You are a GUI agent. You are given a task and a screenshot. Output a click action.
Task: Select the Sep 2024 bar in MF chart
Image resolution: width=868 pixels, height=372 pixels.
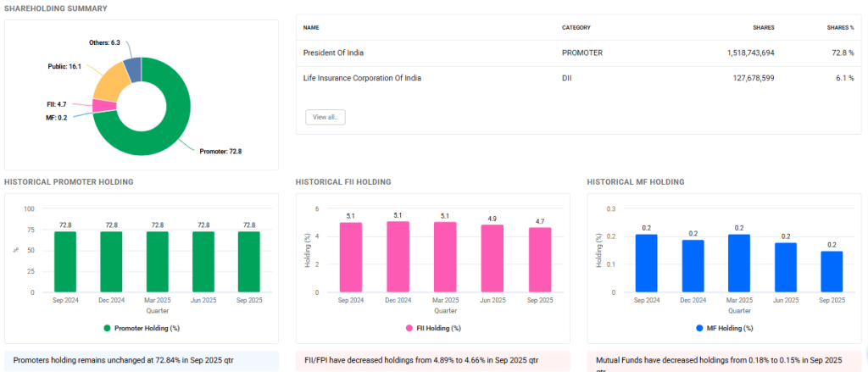pos(646,263)
